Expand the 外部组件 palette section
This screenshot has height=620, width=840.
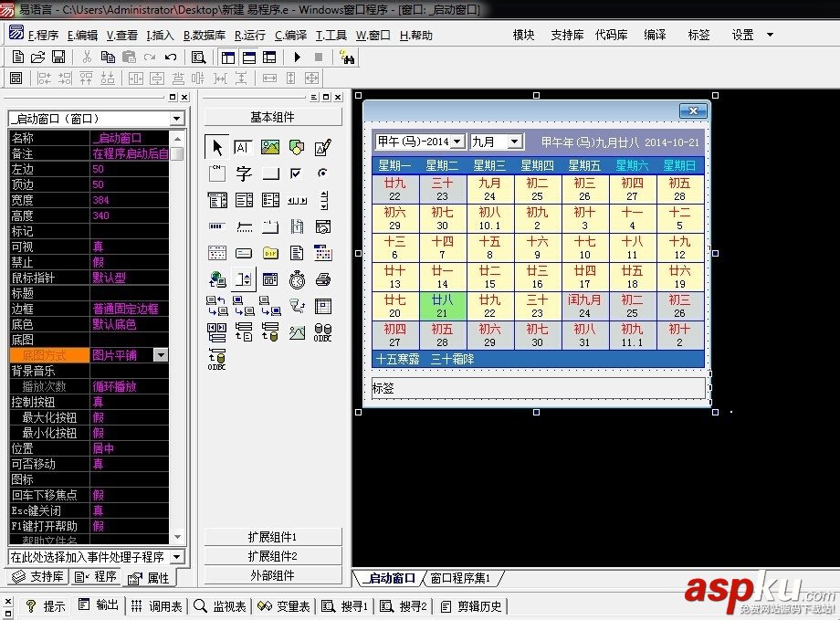(x=273, y=575)
